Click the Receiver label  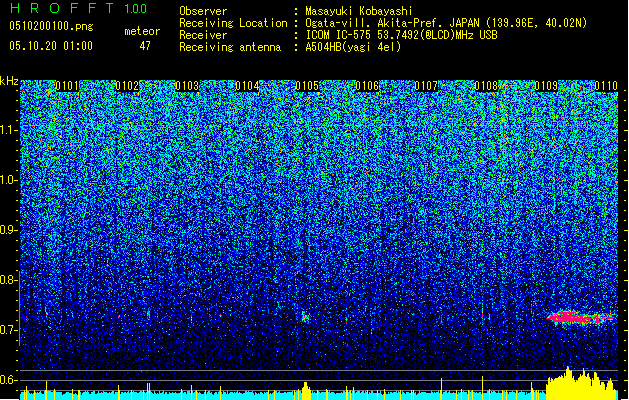203,35
